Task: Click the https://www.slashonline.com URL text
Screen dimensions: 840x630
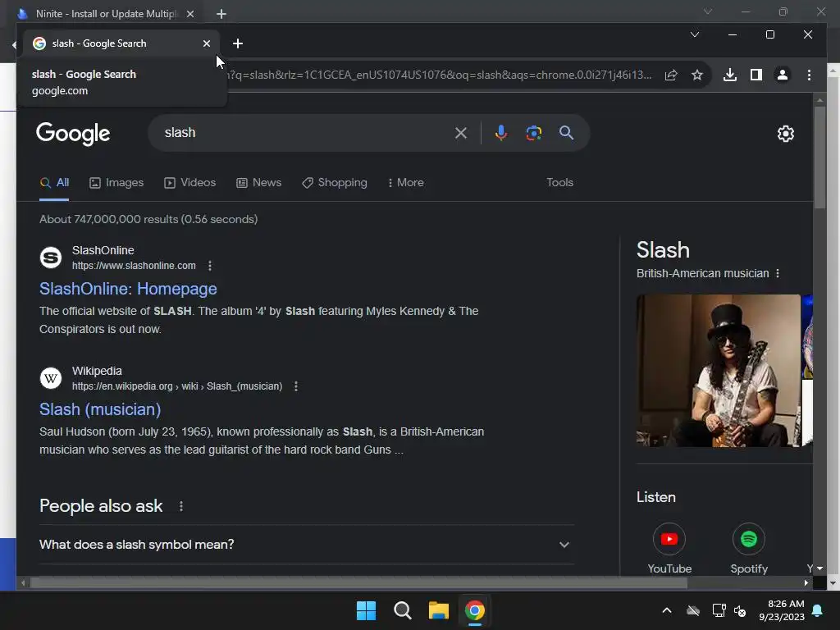Action: pyautogui.click(x=134, y=266)
